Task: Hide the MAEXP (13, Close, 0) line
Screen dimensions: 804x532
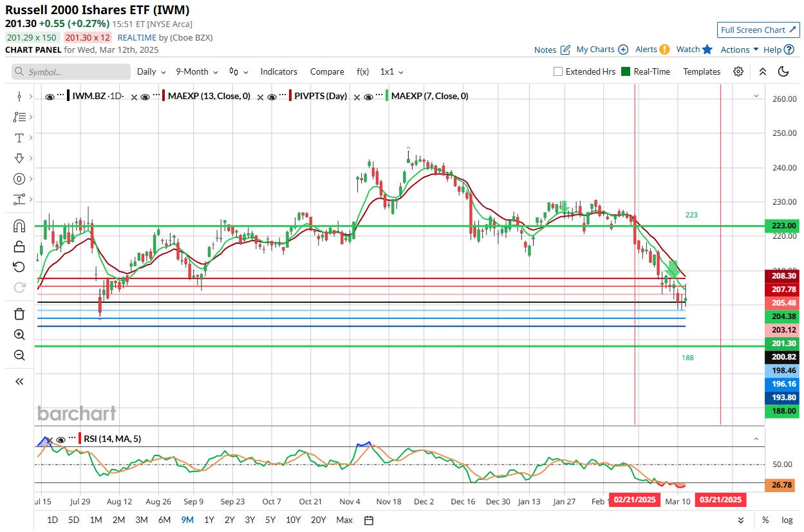Action: [x=145, y=96]
